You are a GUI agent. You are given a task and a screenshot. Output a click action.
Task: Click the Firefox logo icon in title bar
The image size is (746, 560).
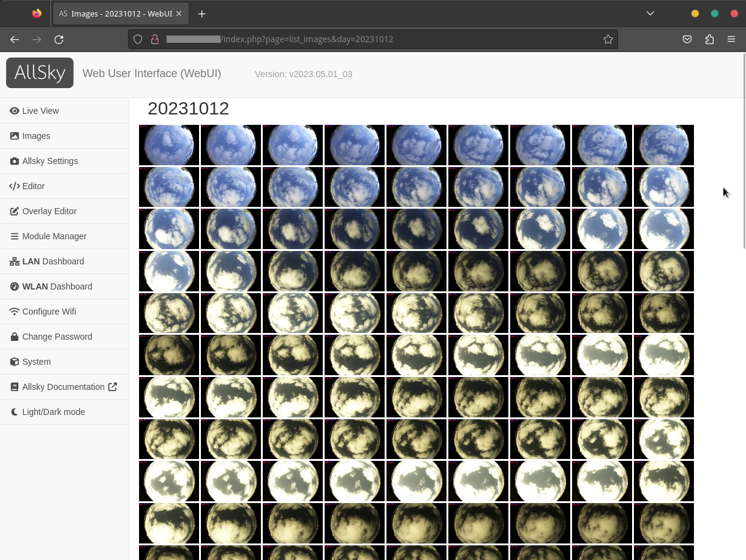pos(37,13)
